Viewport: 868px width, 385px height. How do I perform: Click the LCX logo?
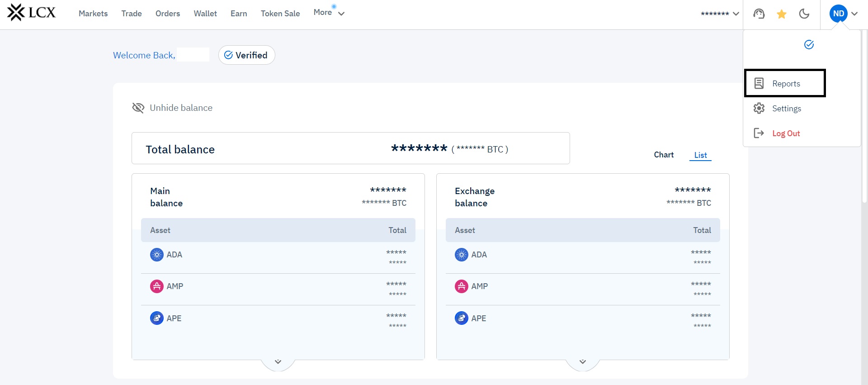(x=31, y=13)
